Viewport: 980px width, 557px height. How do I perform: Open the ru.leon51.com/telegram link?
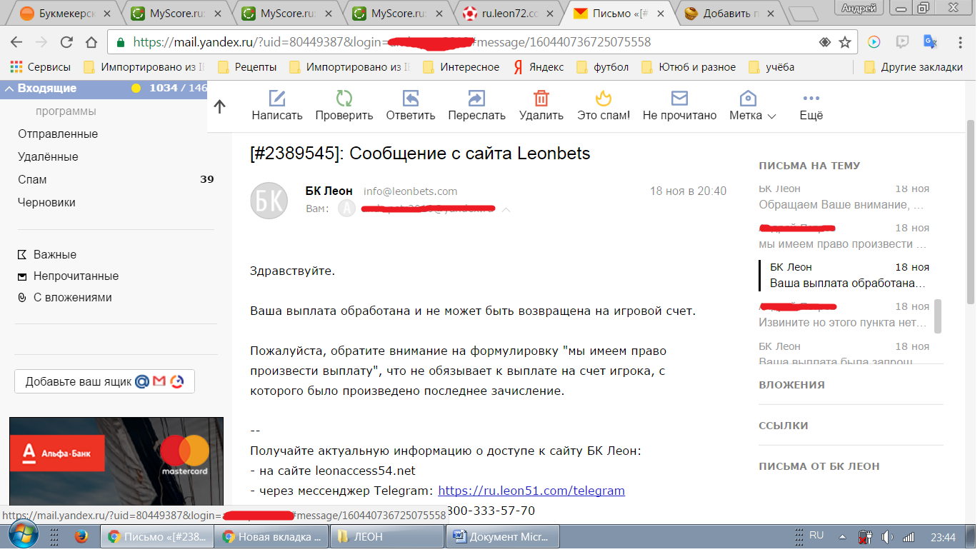coord(531,491)
